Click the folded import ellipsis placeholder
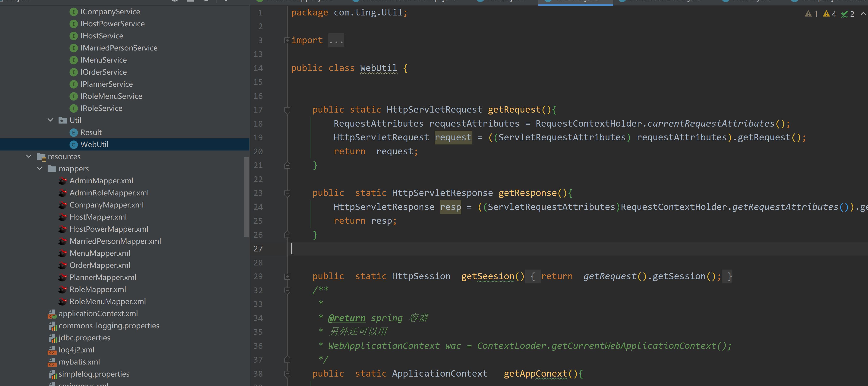The height and width of the screenshot is (386, 868). [336, 41]
